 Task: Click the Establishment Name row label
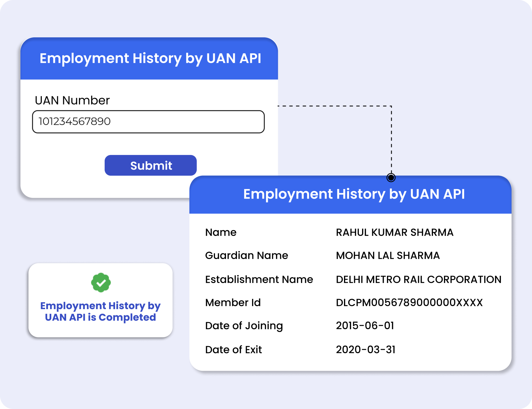(259, 279)
